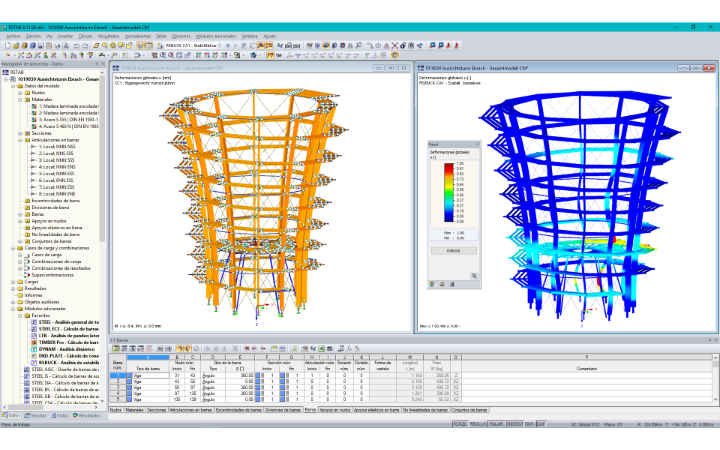Click REJILLA status bar button
The image size is (720, 450).
click(478, 424)
